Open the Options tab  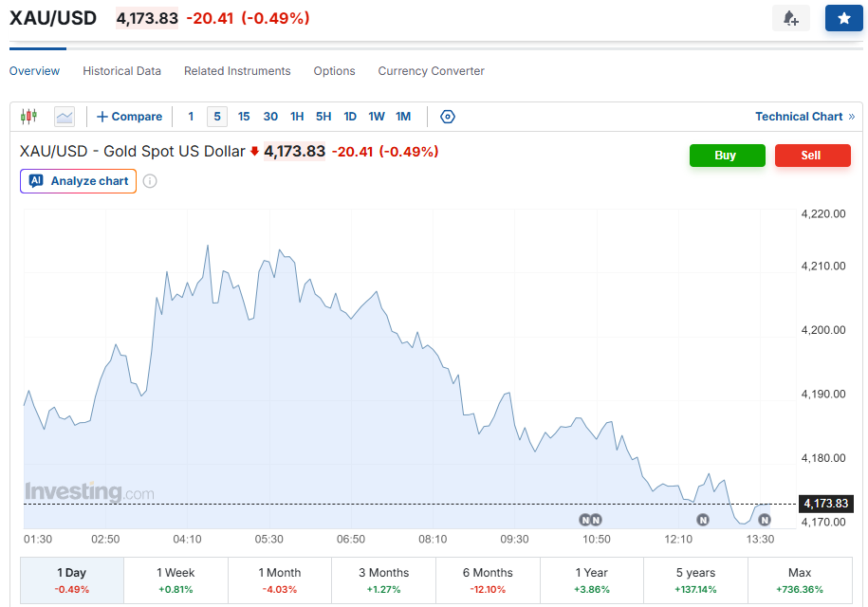click(334, 71)
